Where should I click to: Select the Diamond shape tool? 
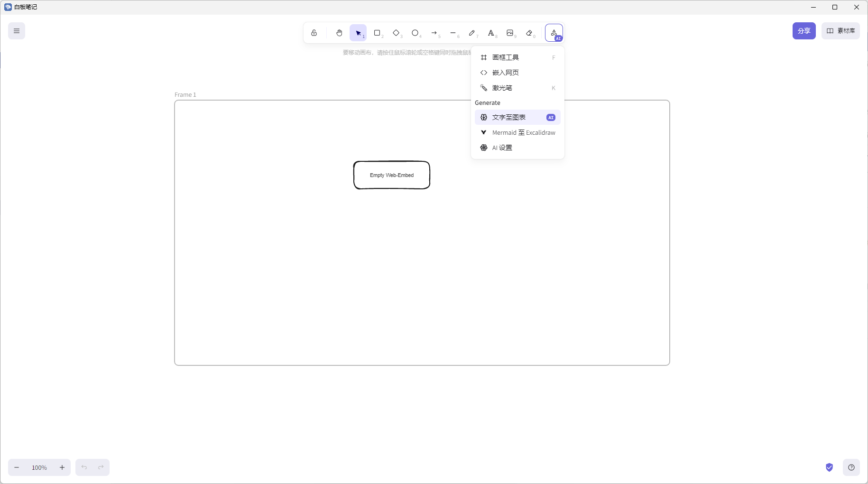pyautogui.click(x=397, y=33)
